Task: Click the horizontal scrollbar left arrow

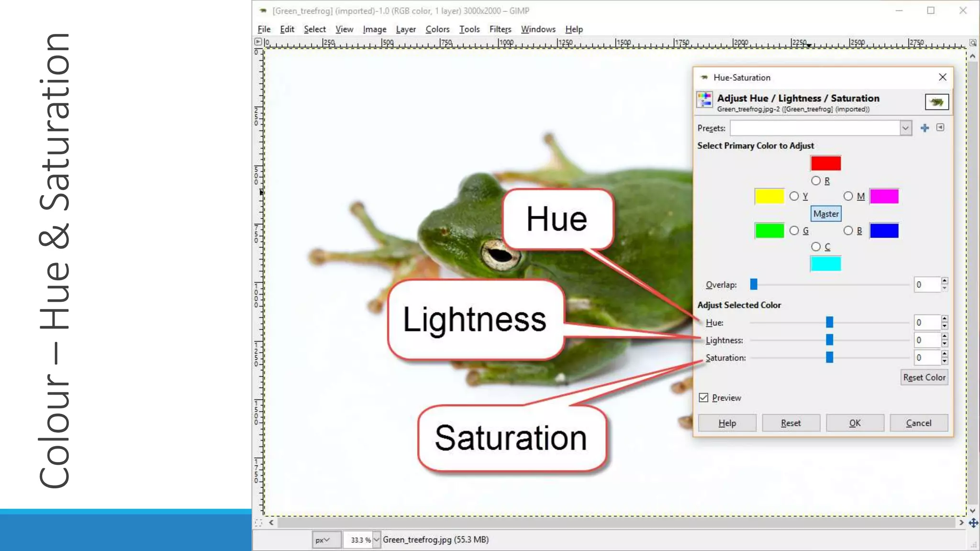Action: (271, 523)
